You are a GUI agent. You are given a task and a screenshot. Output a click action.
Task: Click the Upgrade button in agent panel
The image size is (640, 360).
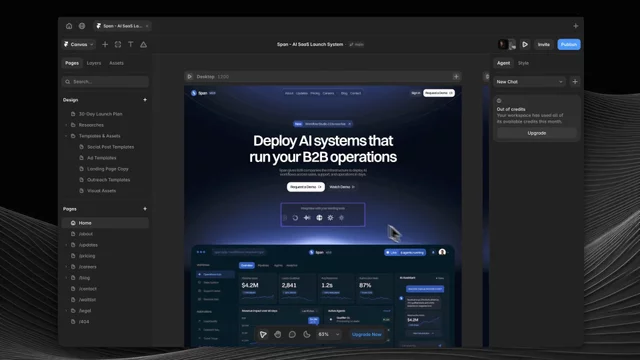pyautogui.click(x=537, y=133)
